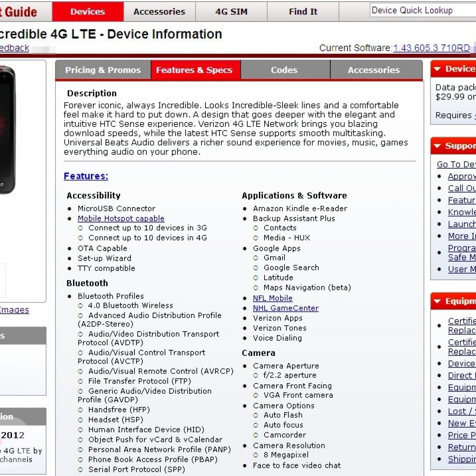Switch to the Codes tab
Image resolution: width=476 pixels, height=476 pixels.
(x=284, y=70)
